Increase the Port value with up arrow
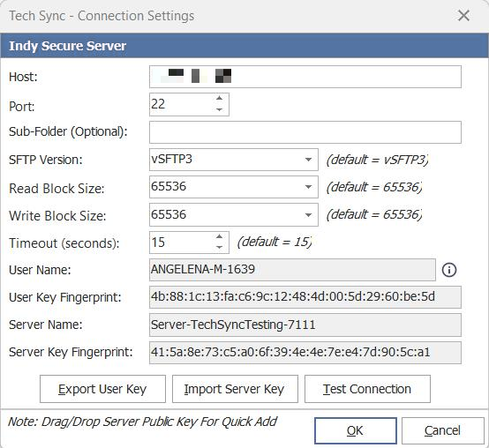489x448 pixels. click(x=219, y=99)
